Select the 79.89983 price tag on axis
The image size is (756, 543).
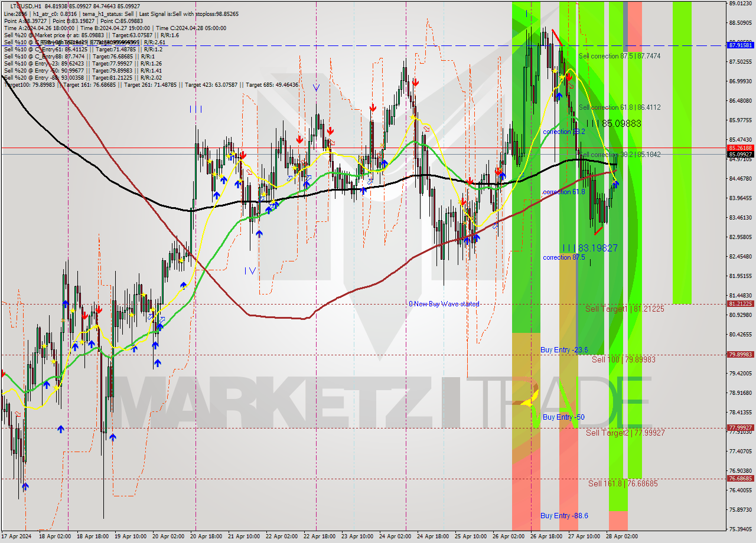coord(741,355)
